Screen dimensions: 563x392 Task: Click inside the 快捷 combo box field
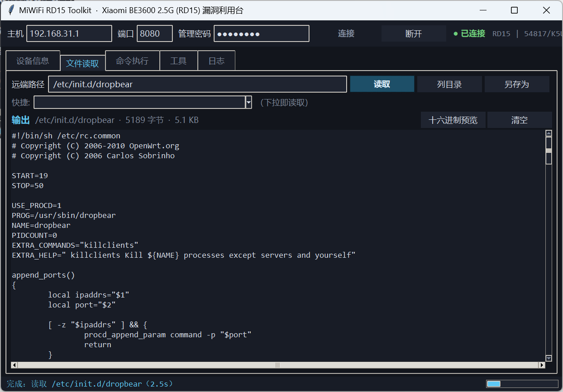click(x=139, y=102)
